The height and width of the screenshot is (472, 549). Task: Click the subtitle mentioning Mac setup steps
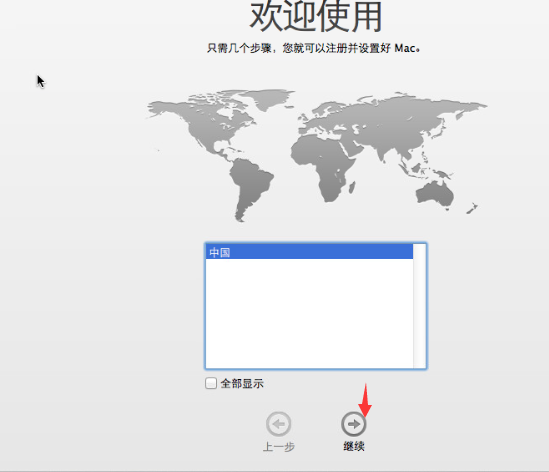(x=314, y=48)
